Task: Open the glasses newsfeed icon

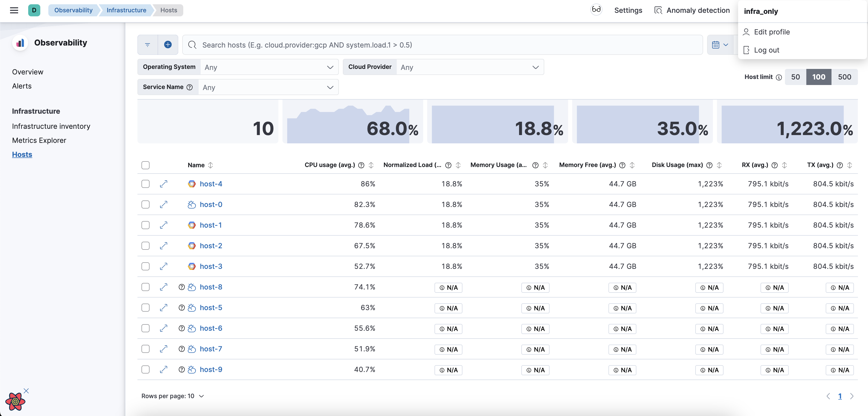Action: click(596, 10)
